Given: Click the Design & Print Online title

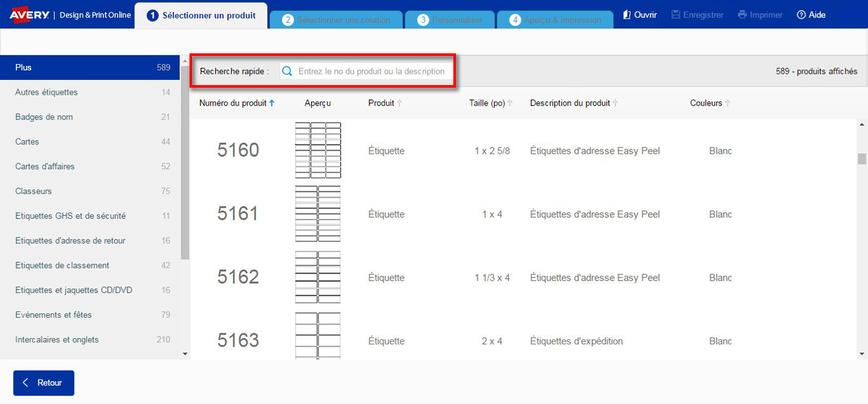Looking at the screenshot, I should [95, 15].
